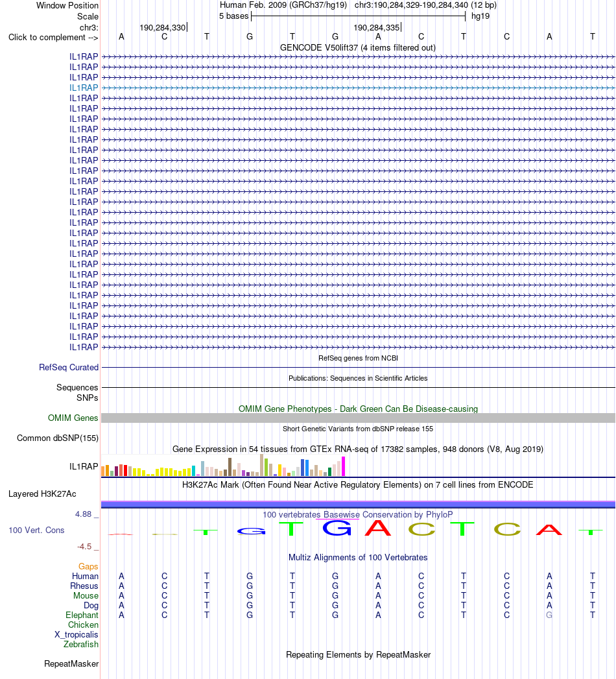Select the Rhesus alignment row label
The width and height of the screenshot is (616, 679).
pos(84,586)
